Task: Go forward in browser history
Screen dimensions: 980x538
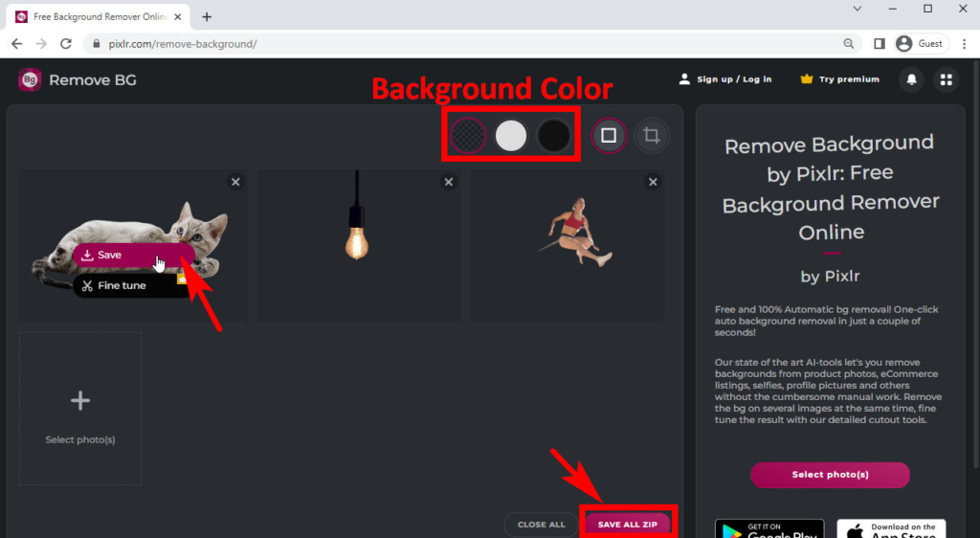Action: [41, 44]
